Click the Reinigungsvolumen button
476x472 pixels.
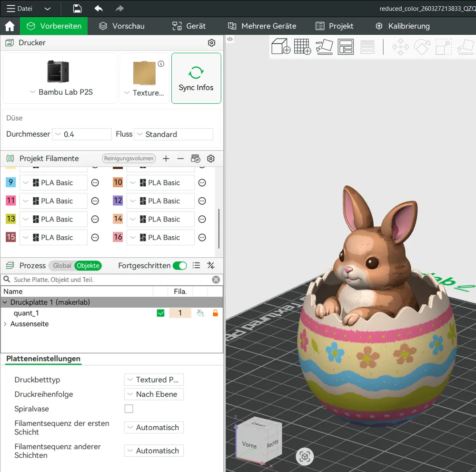point(129,159)
